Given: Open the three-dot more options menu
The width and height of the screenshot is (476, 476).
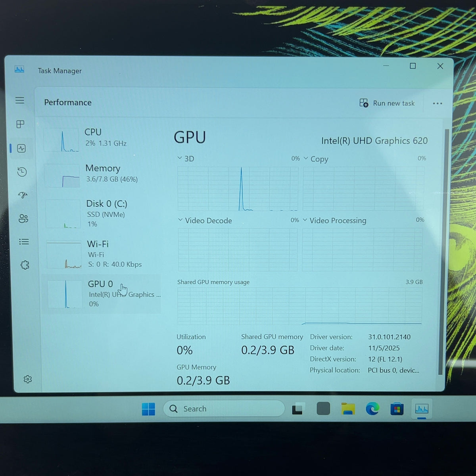Looking at the screenshot, I should pyautogui.click(x=438, y=104).
